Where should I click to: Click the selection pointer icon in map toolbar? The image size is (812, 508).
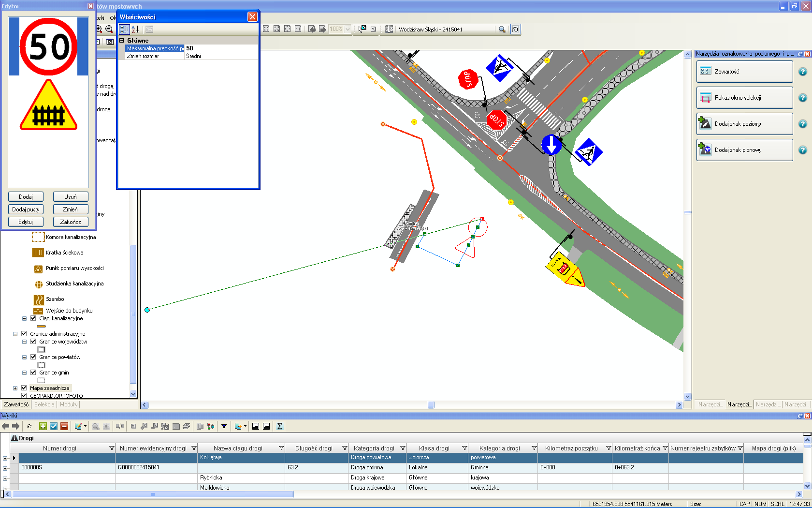point(362,29)
